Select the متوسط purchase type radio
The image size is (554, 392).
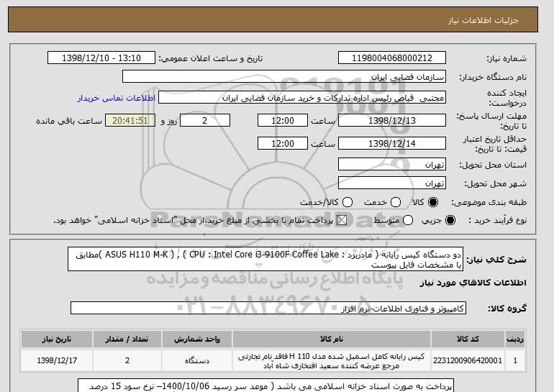[x=408, y=220]
